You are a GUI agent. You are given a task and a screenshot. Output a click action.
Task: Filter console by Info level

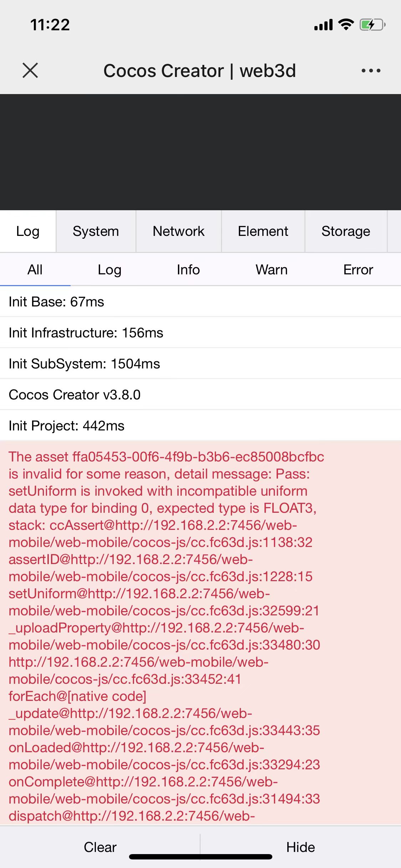tap(188, 270)
